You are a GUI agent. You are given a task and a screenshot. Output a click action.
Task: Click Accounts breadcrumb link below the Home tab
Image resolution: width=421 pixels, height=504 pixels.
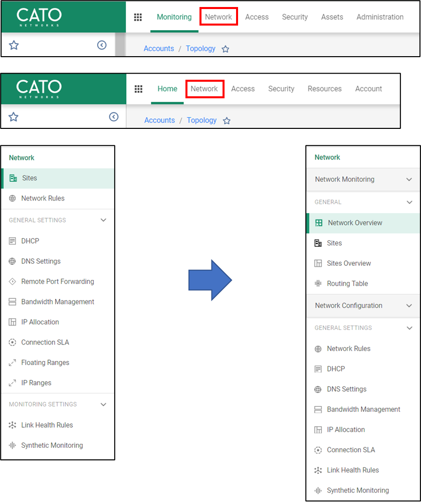[159, 120]
